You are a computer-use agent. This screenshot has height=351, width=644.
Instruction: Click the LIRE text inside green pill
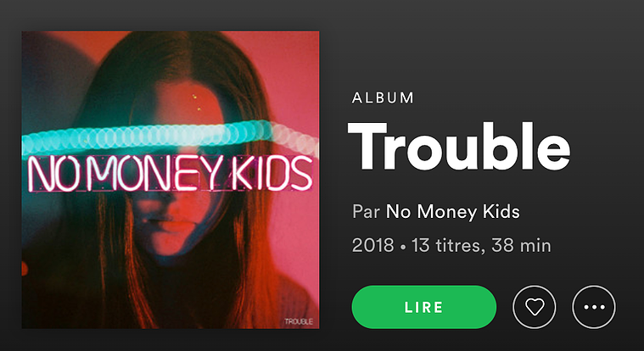coord(424,308)
